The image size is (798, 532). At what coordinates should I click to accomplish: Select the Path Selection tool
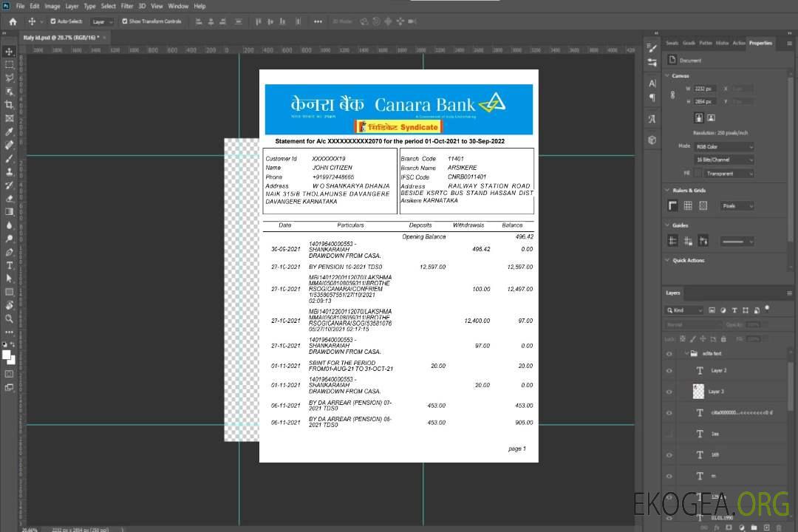coord(9,279)
